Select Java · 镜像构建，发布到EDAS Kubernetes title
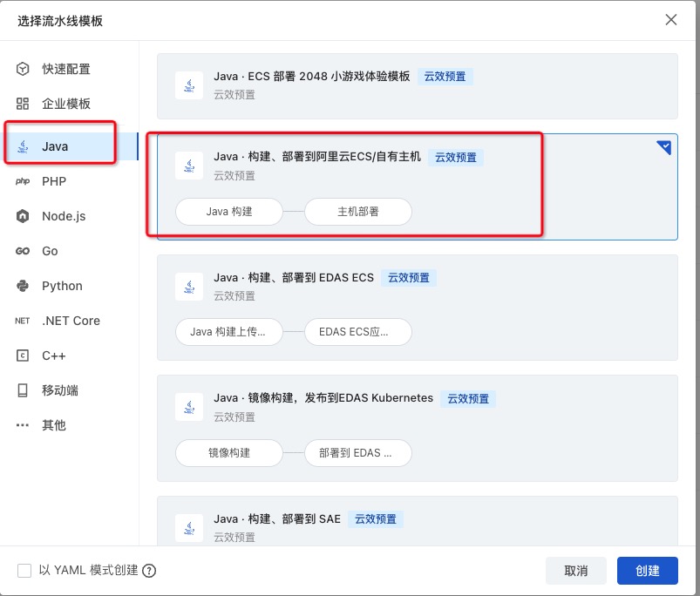 323,398
